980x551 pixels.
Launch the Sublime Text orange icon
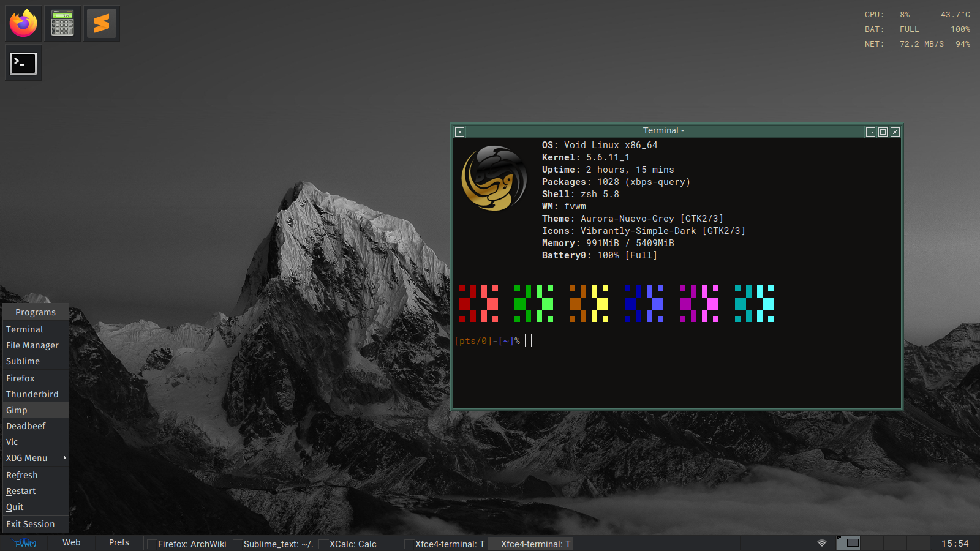click(x=102, y=23)
